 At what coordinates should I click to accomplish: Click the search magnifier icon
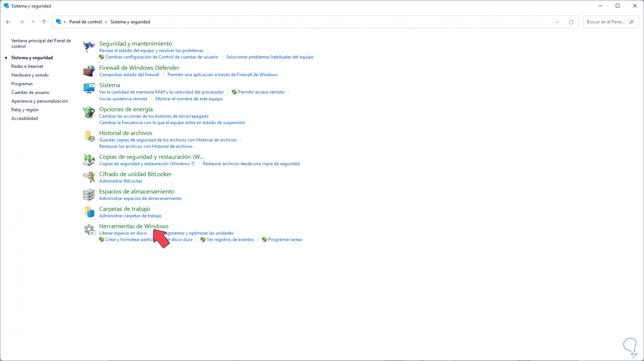point(632,22)
